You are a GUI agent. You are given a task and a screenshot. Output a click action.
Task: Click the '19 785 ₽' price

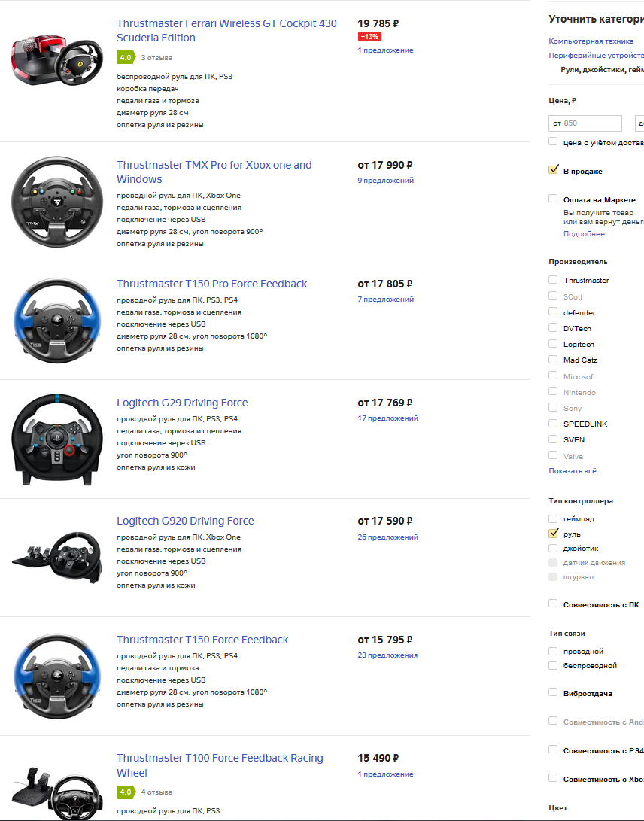click(378, 23)
